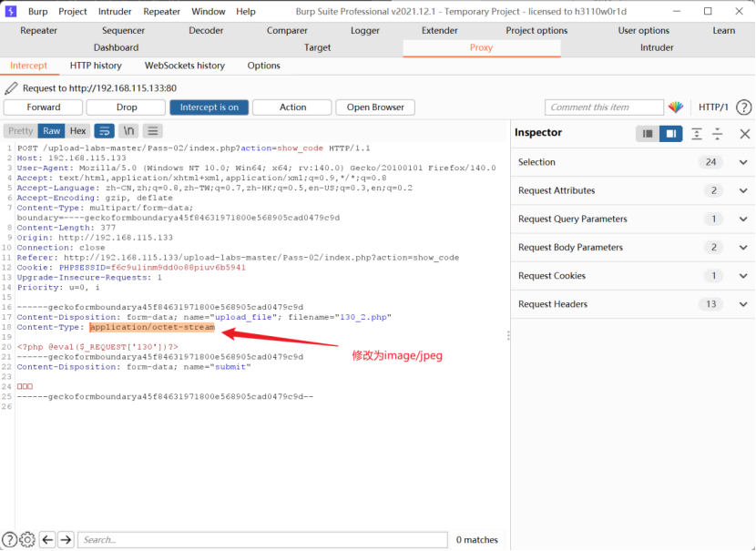Click the Intercept sub-tab
This screenshot has height=551, width=756.
point(28,66)
